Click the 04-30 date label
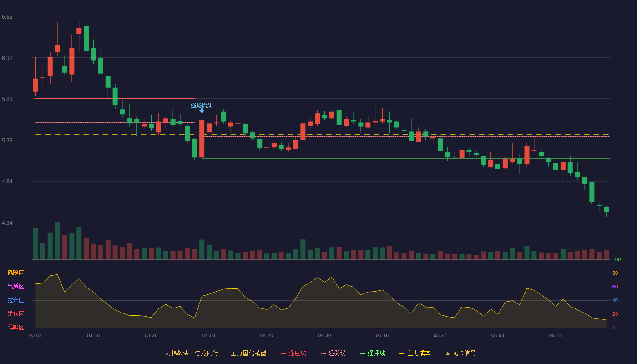 pyautogui.click(x=324, y=335)
